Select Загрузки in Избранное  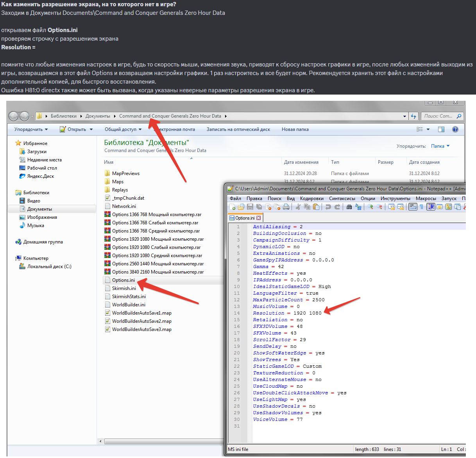pos(37,152)
